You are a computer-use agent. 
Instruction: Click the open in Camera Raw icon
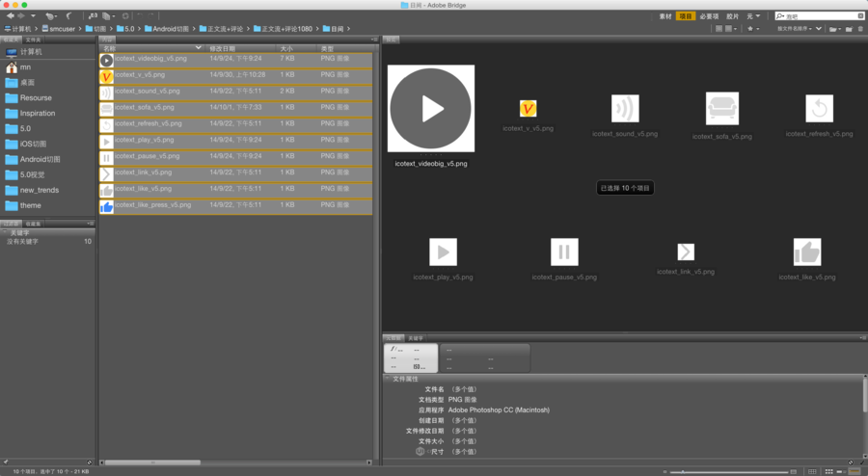125,16
